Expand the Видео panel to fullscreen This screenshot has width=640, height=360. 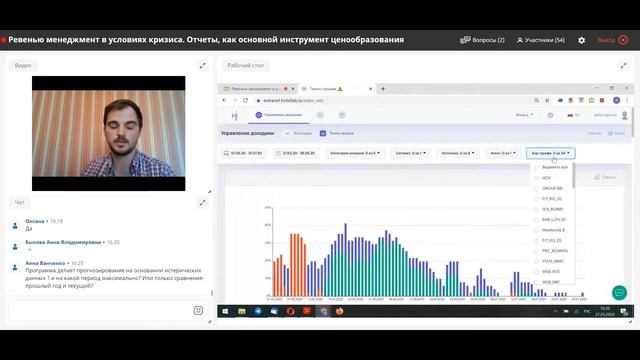coord(202,65)
